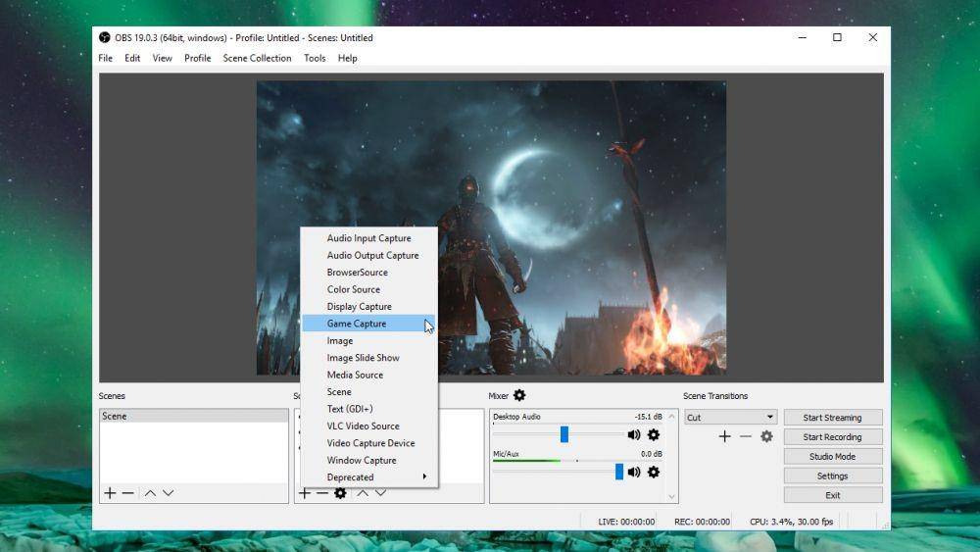Open source properties gear icon
Image resolution: width=980 pixels, height=552 pixels.
coord(340,493)
